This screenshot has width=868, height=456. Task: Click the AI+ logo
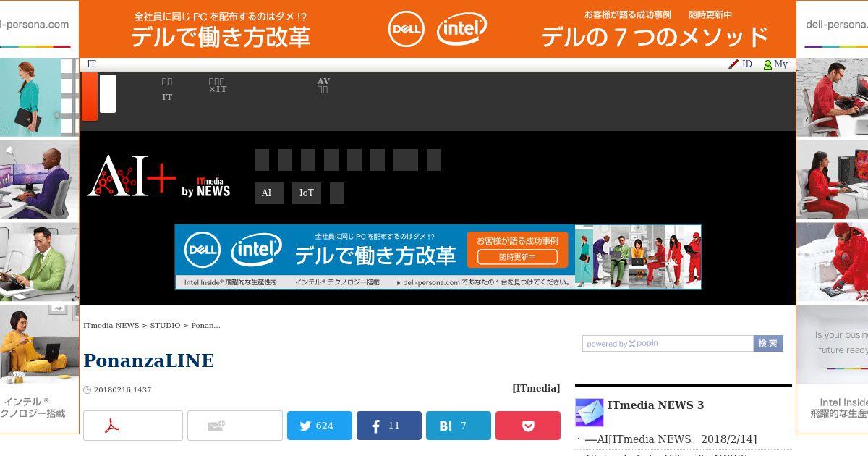pyautogui.click(x=131, y=176)
